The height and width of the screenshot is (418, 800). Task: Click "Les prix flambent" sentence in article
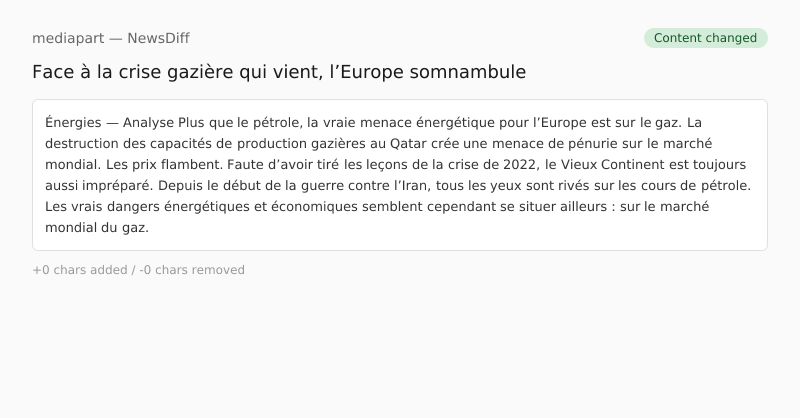click(x=161, y=165)
